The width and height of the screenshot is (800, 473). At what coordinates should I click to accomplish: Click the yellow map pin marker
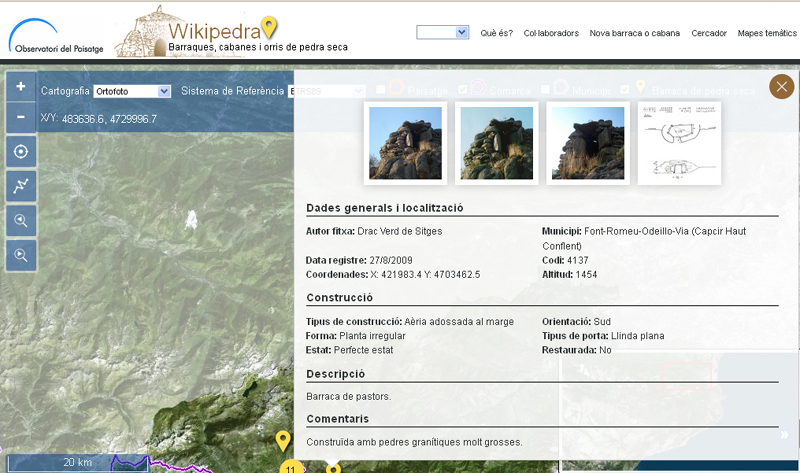[283, 441]
